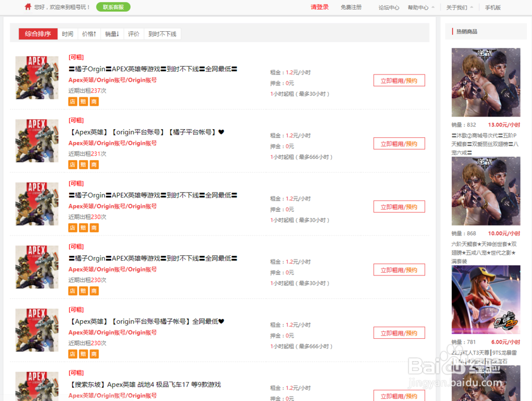Filter by 到时不下线 tab
This screenshot has height=401, width=532.
(x=162, y=34)
